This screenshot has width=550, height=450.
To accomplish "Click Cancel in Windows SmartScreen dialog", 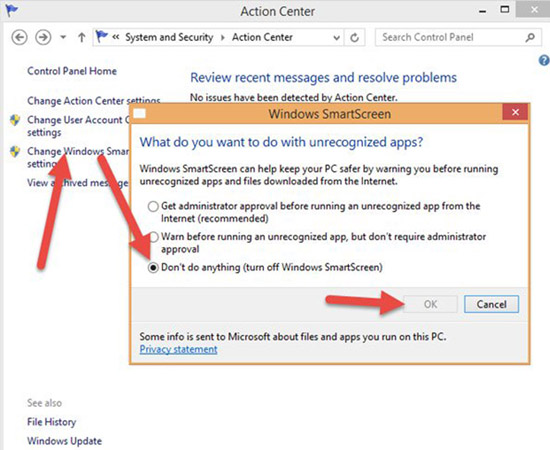I will (x=491, y=304).
